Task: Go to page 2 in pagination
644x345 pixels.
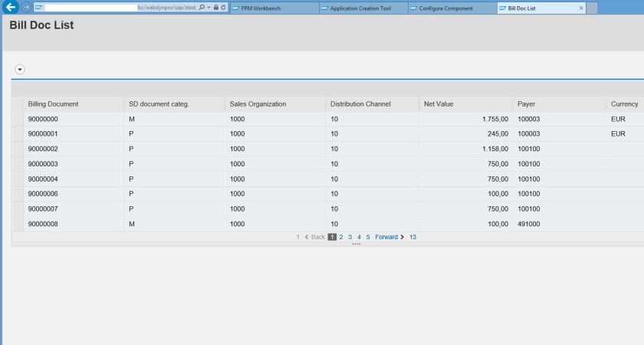Action: tap(341, 238)
